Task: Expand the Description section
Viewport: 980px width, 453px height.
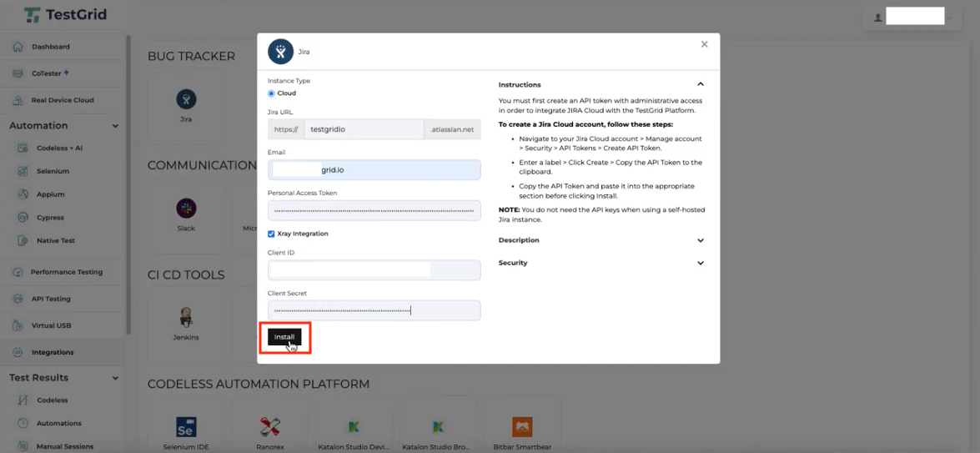Action: point(701,240)
